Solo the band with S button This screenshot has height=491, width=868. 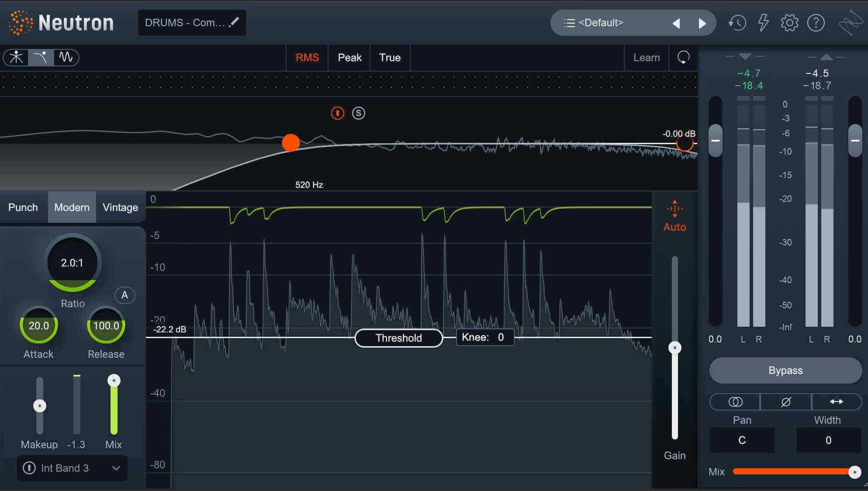(358, 113)
